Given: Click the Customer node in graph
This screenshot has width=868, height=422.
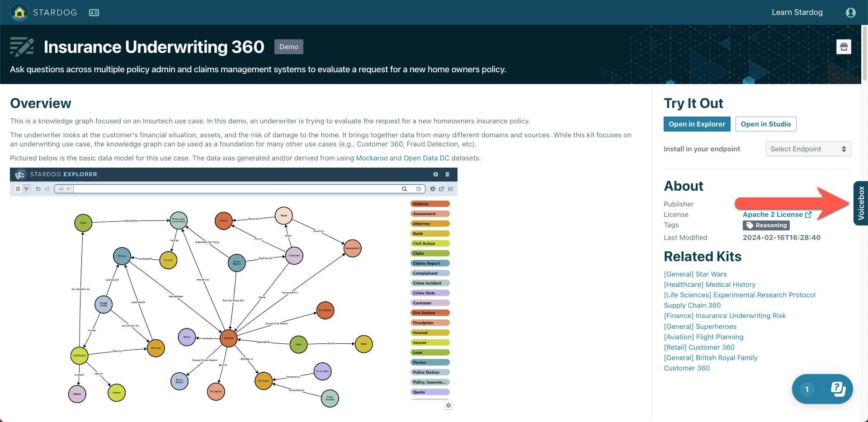Looking at the screenshot, I should [294, 256].
